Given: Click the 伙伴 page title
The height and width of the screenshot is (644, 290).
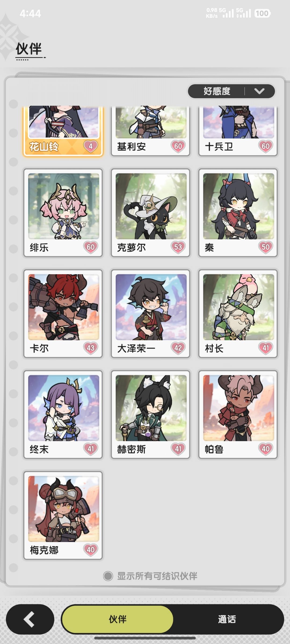Looking at the screenshot, I should 29,49.
